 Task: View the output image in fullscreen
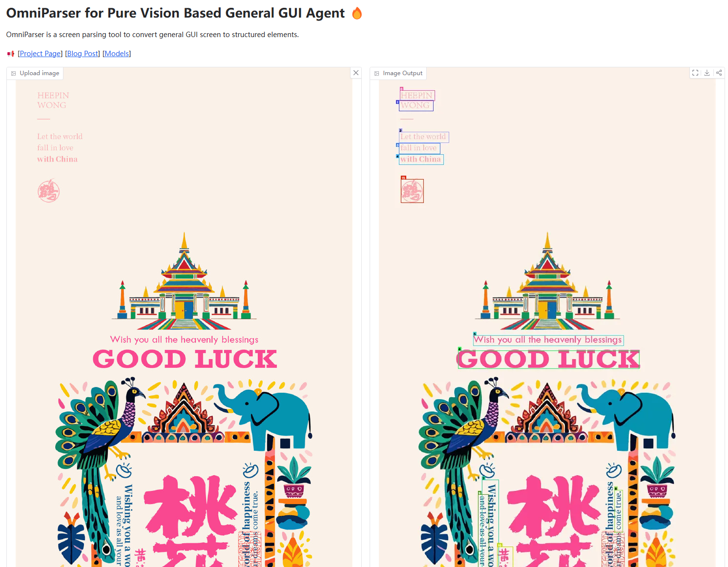pos(695,73)
